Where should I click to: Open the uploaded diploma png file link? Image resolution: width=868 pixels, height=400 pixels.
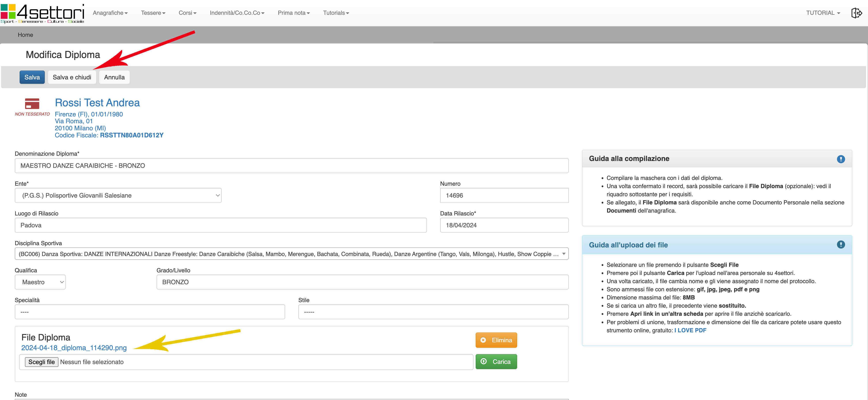point(74,348)
